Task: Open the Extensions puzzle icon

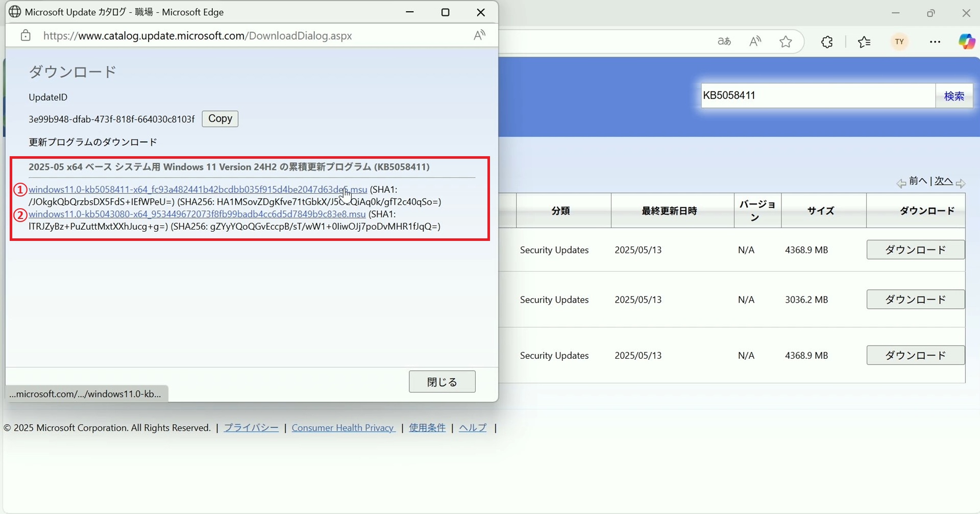Action: [x=827, y=42]
